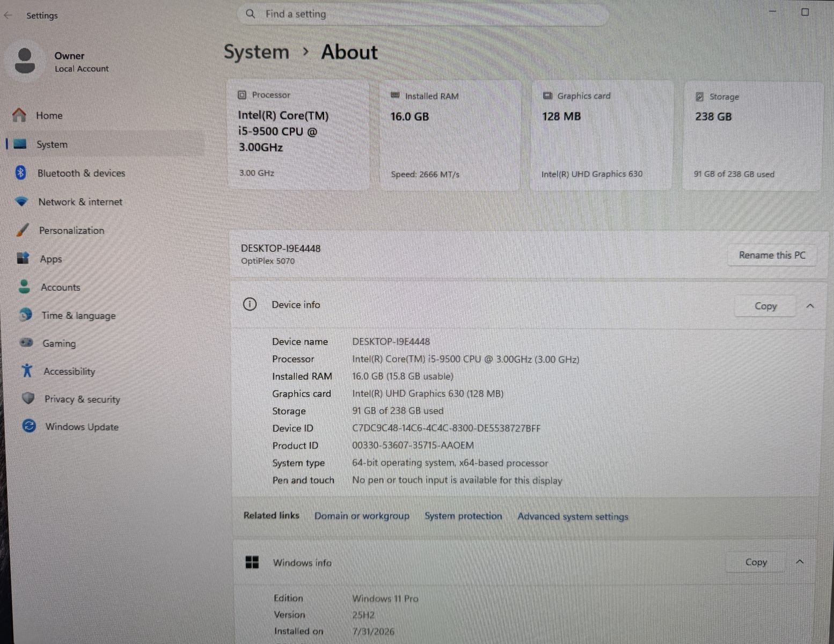This screenshot has height=644, width=834.
Task: Click the 64-bit operating system type value
Action: coord(450,463)
